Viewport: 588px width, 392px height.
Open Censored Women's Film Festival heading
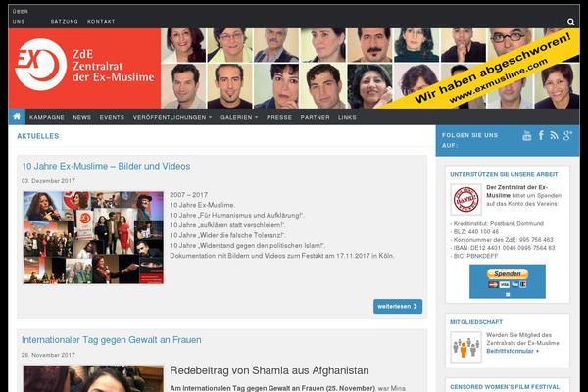[505, 387]
